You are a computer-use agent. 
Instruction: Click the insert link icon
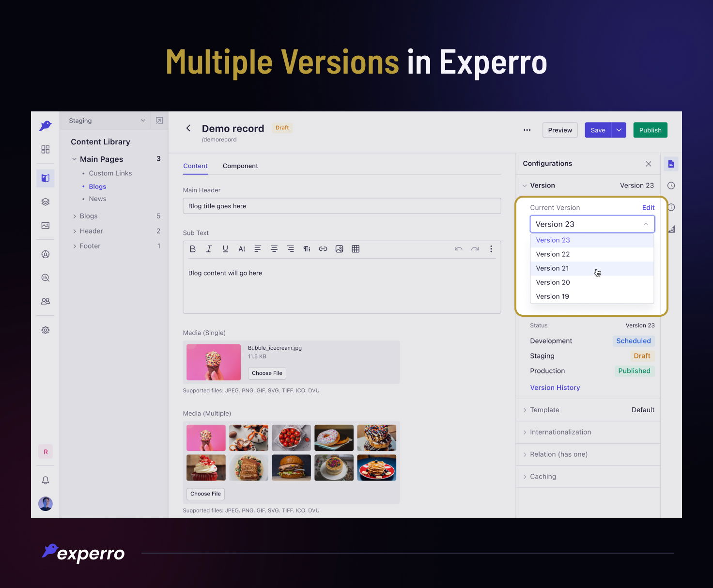(323, 249)
